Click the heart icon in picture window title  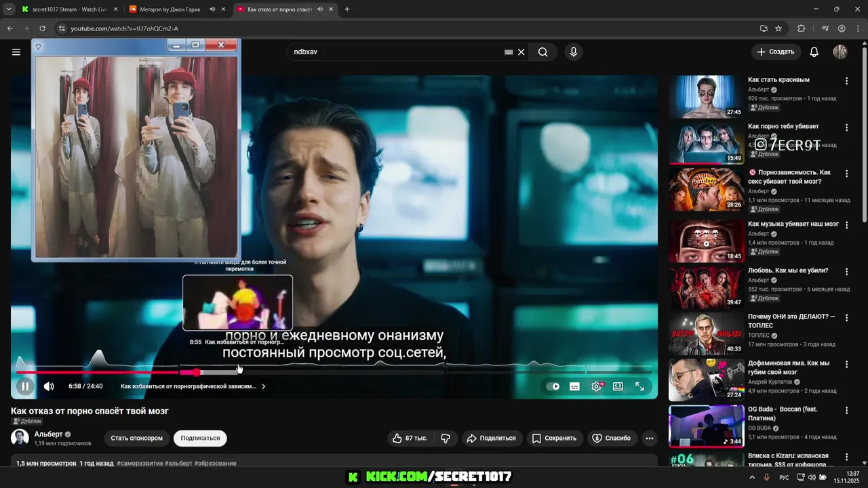click(39, 47)
